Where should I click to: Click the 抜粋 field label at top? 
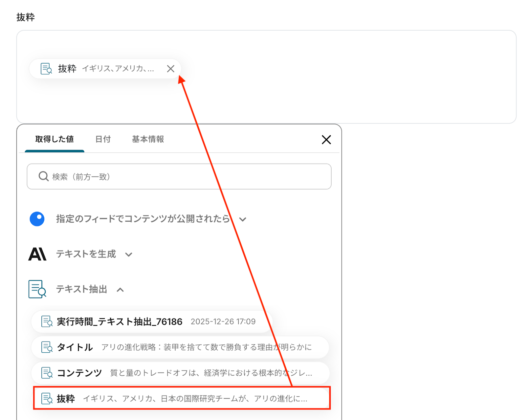click(25, 17)
